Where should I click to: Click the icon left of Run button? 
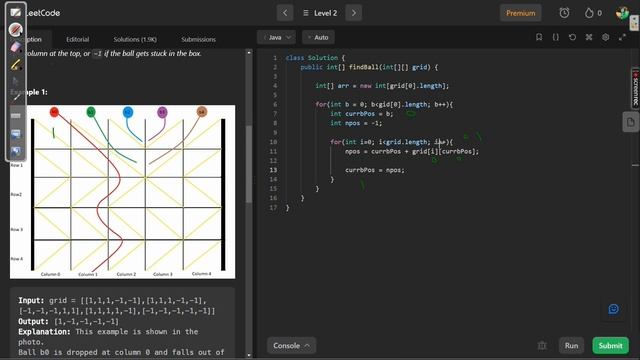[542, 346]
